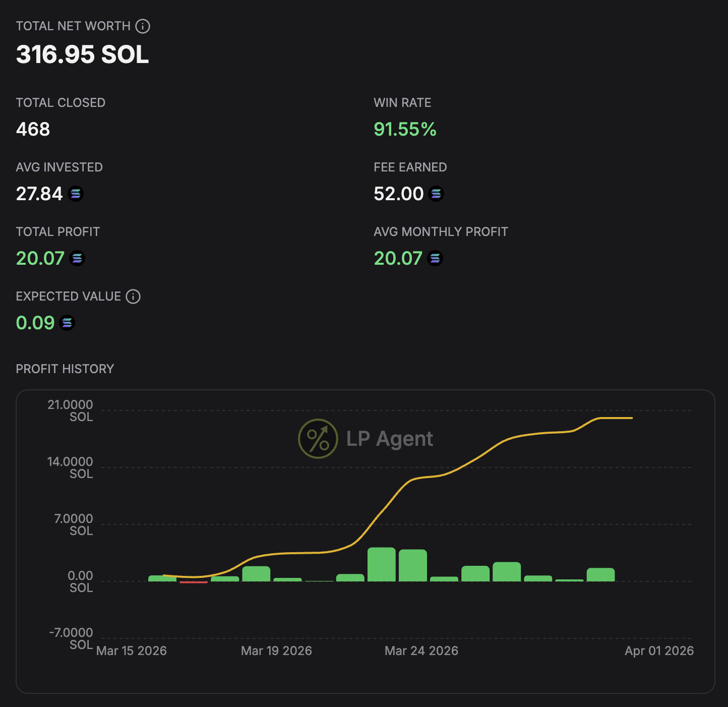Click the Solana icon beside Expected Value
This screenshot has width=728, height=707.
(67, 323)
